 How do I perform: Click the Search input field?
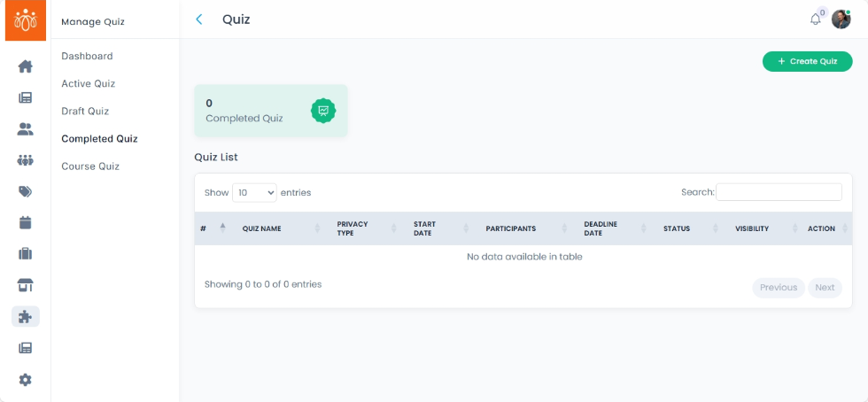(x=779, y=192)
